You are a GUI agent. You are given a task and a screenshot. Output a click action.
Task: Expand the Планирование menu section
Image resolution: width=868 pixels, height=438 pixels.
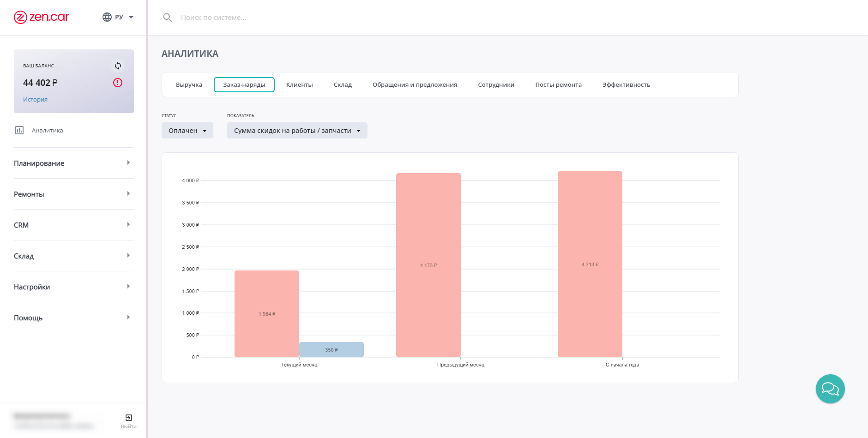click(74, 163)
